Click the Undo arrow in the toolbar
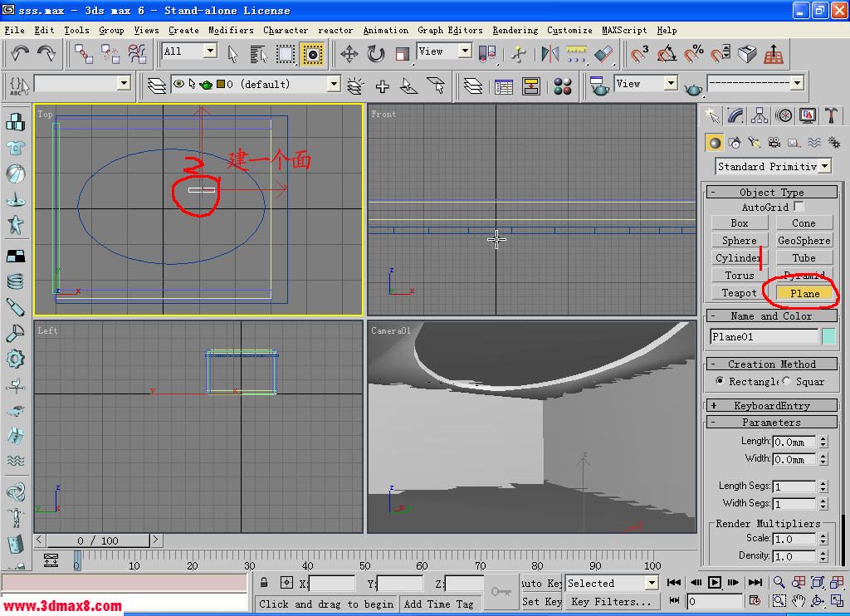 20,54
